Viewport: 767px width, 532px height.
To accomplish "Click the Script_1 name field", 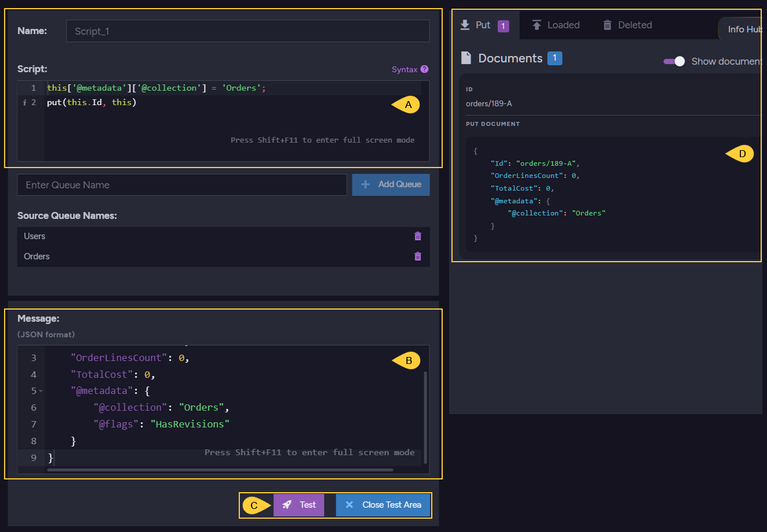I will pyautogui.click(x=248, y=31).
